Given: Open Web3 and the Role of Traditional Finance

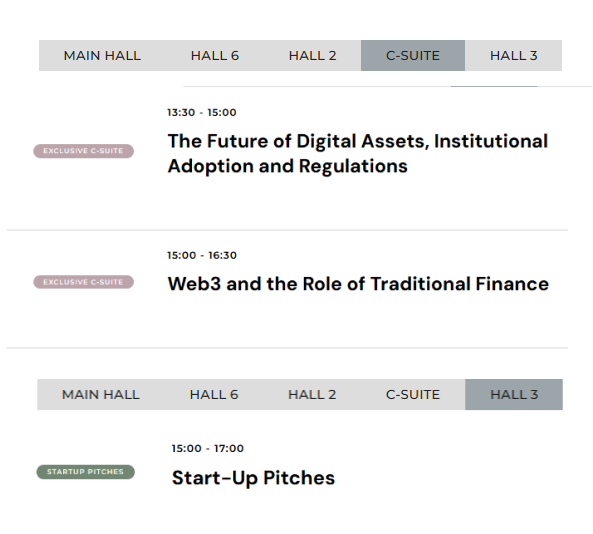Looking at the screenshot, I should coord(358,284).
